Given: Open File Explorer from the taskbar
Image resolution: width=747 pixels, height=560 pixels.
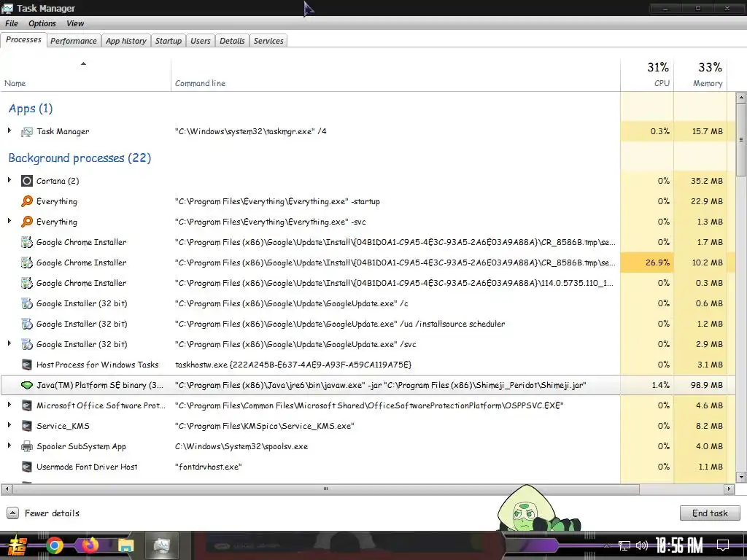Looking at the screenshot, I should (x=125, y=545).
